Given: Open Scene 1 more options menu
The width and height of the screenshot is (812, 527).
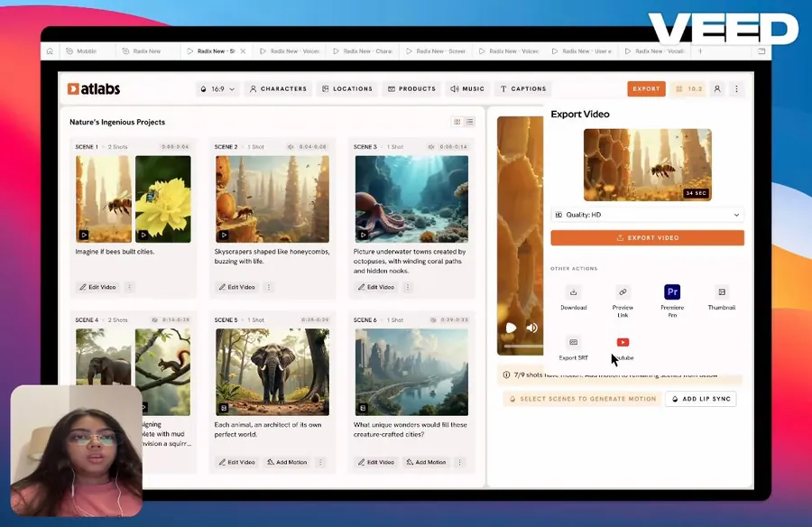Looking at the screenshot, I should [x=129, y=287].
